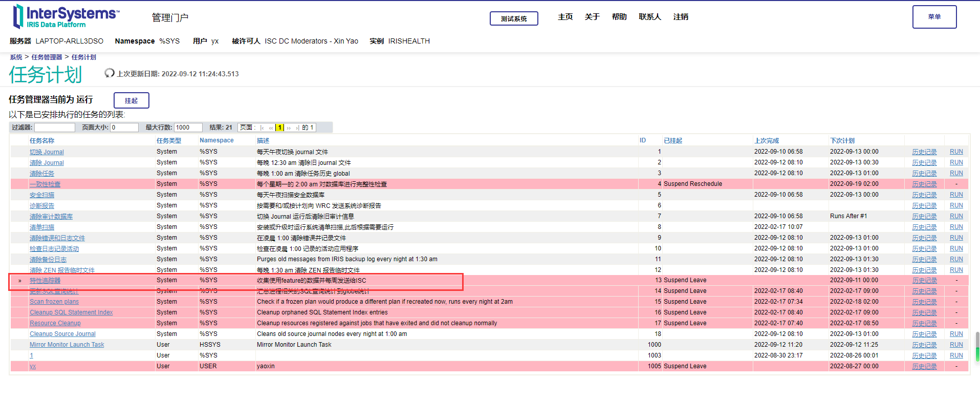Sort by 任务名称 column header
This screenshot has height=400, width=980.
pyautogui.click(x=42, y=140)
